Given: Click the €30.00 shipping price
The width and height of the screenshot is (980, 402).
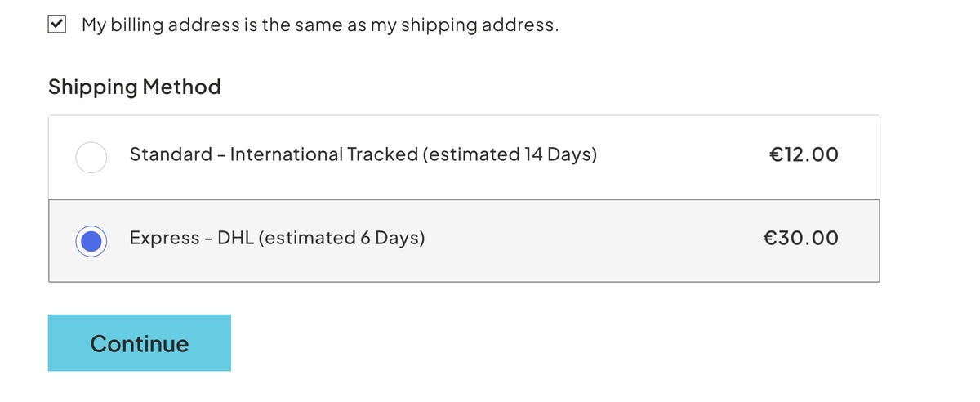Looking at the screenshot, I should tap(800, 239).
